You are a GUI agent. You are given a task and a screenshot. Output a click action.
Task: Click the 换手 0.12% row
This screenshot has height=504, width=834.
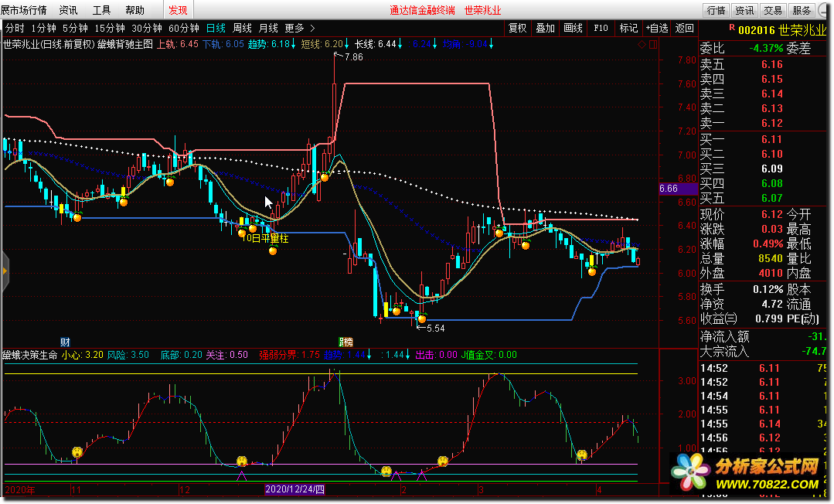(741, 290)
